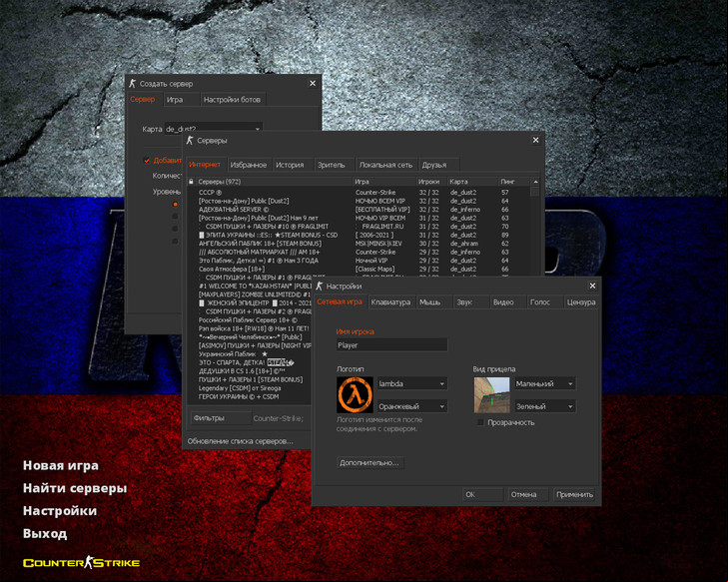This screenshot has height=582, width=728.
Task: Open the Настройки ботов tab
Action: tap(232, 99)
